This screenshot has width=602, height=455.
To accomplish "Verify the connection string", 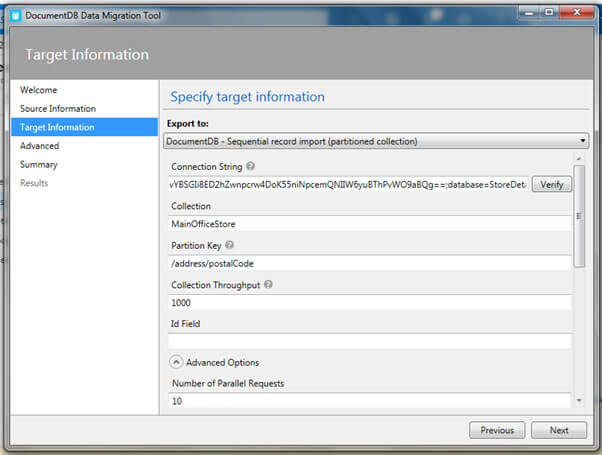I will point(552,185).
